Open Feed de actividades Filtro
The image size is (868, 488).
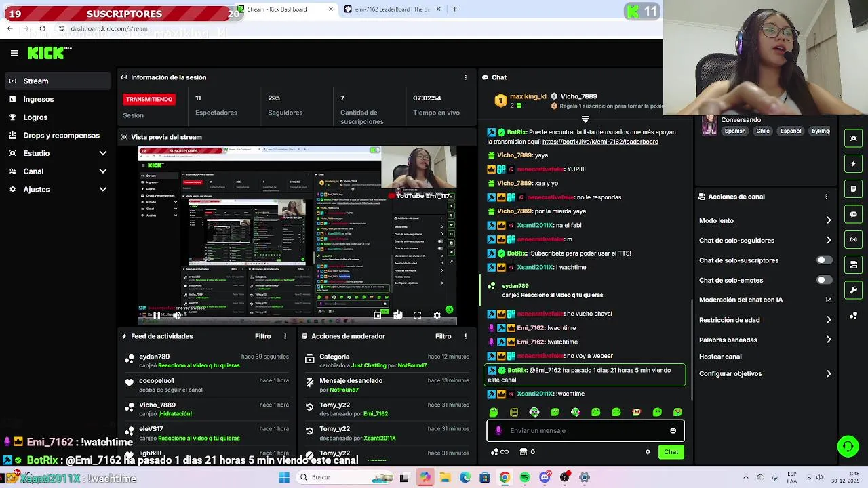[x=262, y=336]
